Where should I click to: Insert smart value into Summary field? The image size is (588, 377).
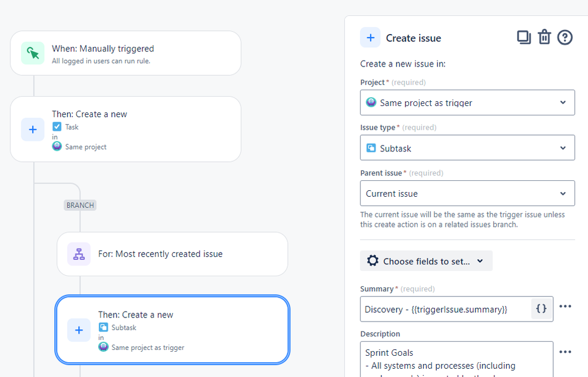[x=541, y=309]
